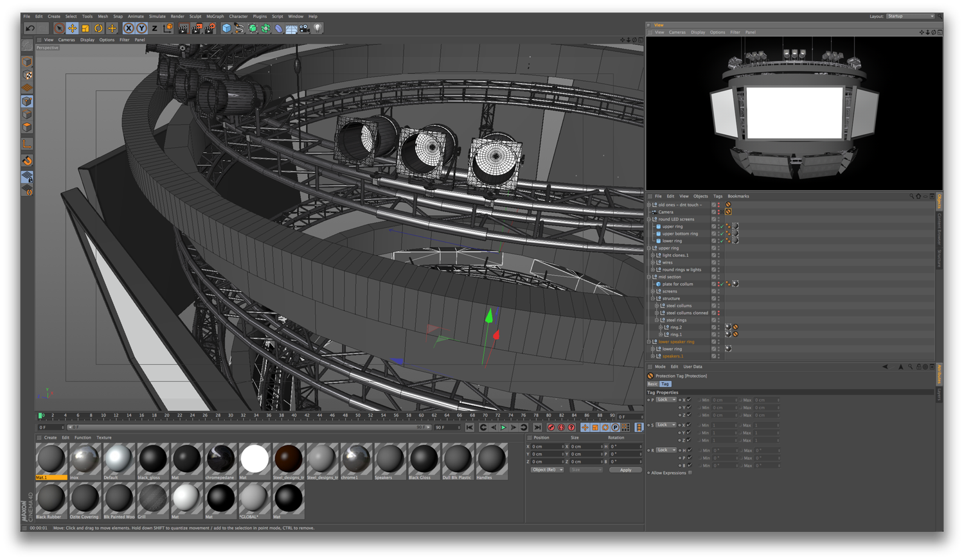Click Rotation H input field

(x=625, y=446)
